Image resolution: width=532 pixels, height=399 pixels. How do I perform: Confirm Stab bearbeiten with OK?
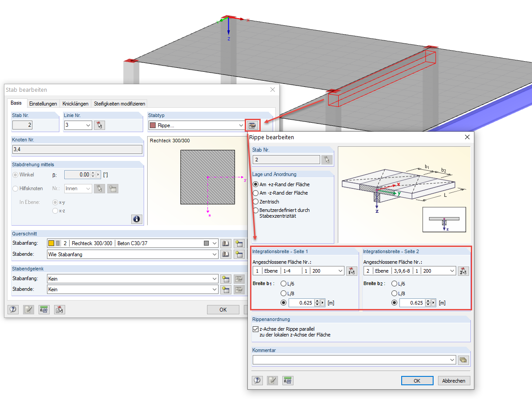(x=223, y=309)
